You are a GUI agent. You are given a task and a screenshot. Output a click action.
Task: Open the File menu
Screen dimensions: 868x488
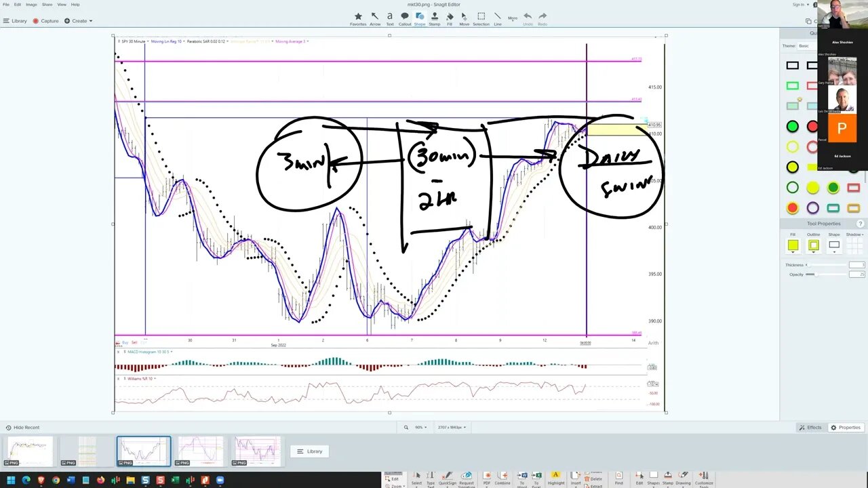(x=6, y=5)
